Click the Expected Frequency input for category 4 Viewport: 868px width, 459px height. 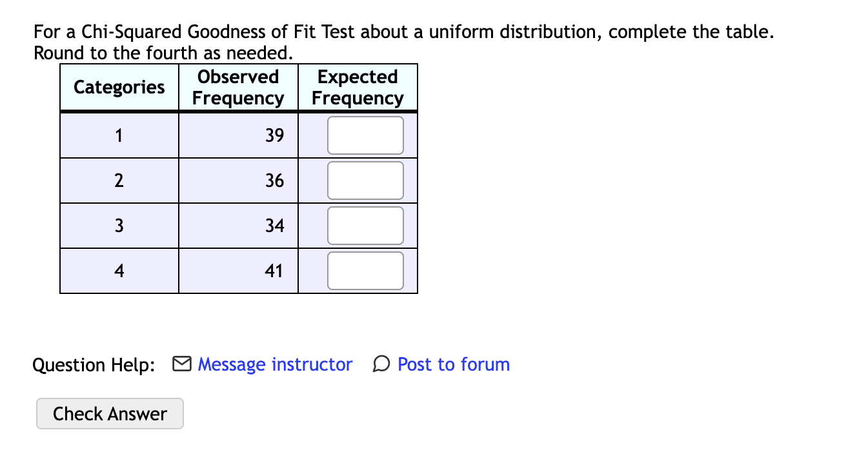(x=365, y=271)
